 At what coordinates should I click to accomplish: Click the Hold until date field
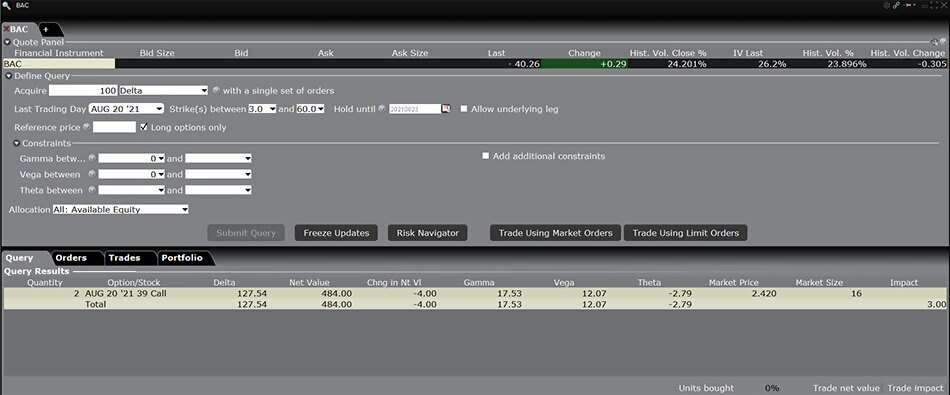click(414, 109)
